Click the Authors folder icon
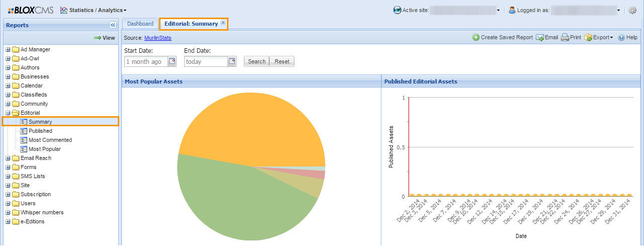This screenshot has width=644, height=247. [x=16, y=67]
